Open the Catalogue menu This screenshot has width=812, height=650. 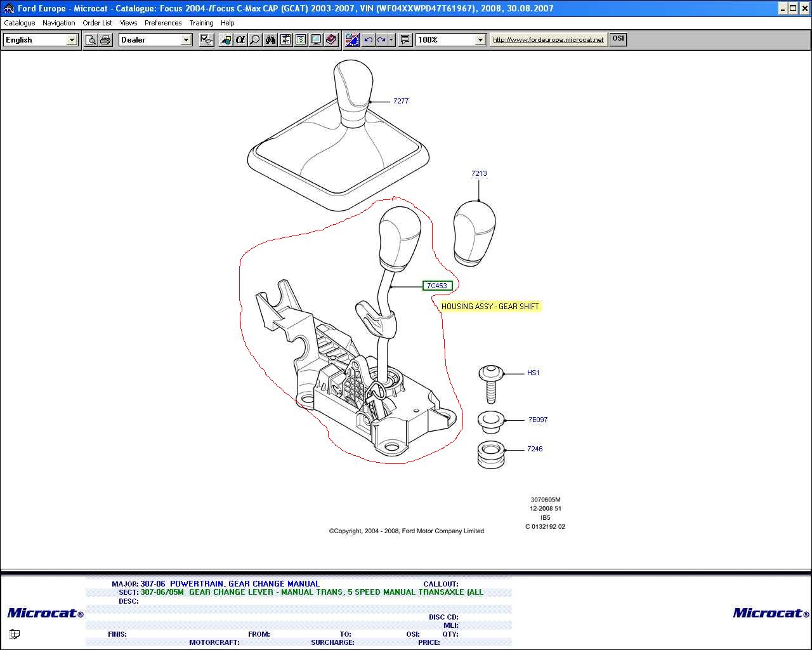click(x=20, y=23)
